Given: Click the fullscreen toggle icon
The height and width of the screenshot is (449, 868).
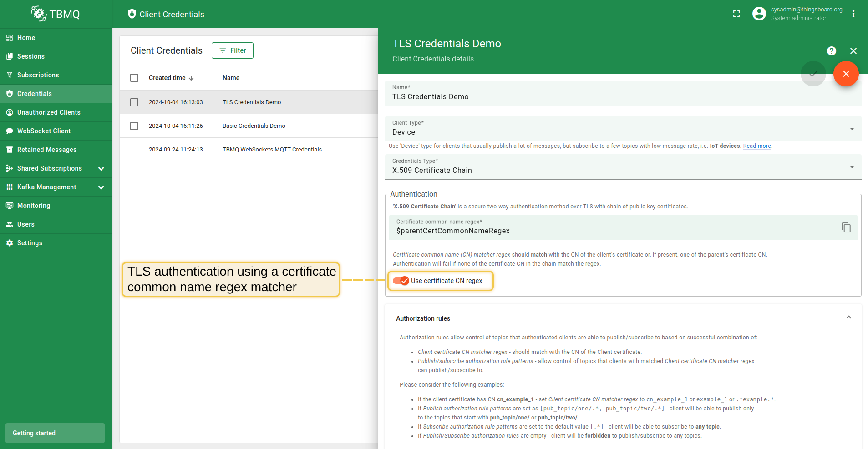Looking at the screenshot, I should (736, 14).
